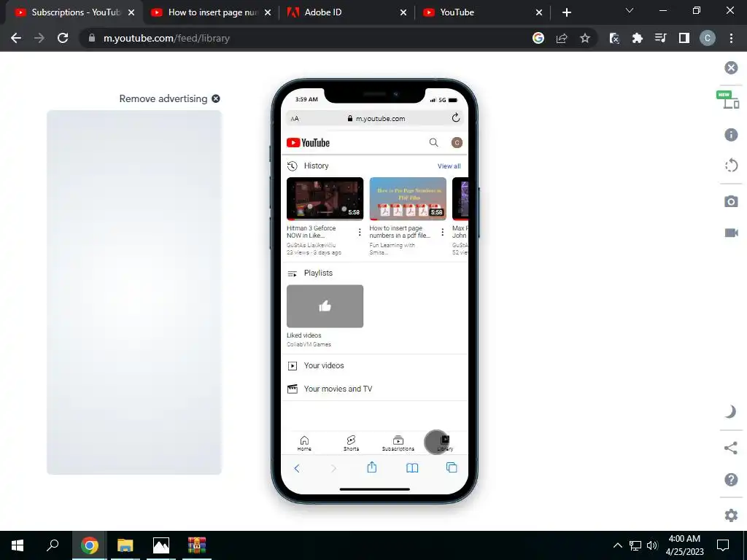Image resolution: width=747 pixels, height=560 pixels.
Task: Take a screenshot with camera icon
Action: [x=731, y=201]
